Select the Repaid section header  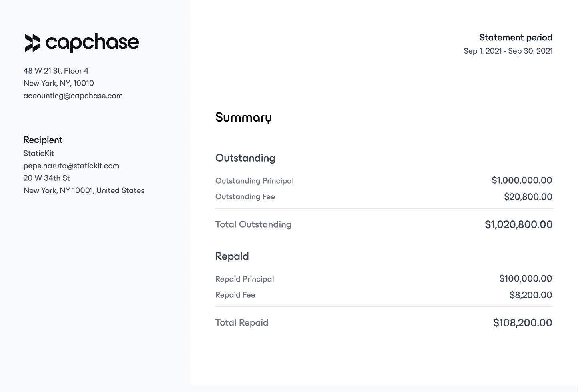(232, 256)
